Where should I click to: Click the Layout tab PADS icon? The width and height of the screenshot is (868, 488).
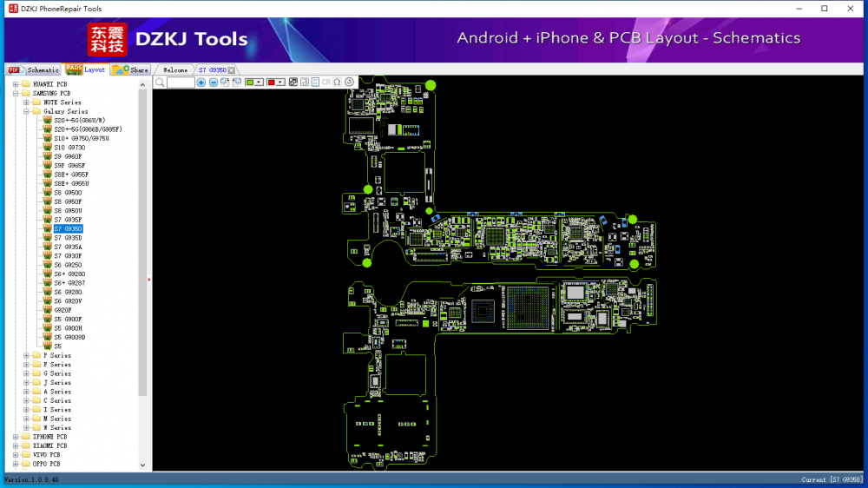tap(73, 69)
